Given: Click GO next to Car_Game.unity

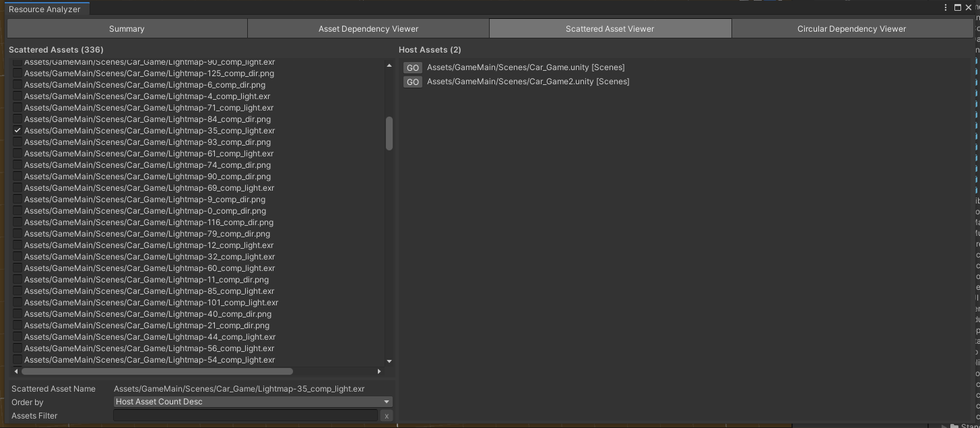Looking at the screenshot, I should click(x=412, y=67).
